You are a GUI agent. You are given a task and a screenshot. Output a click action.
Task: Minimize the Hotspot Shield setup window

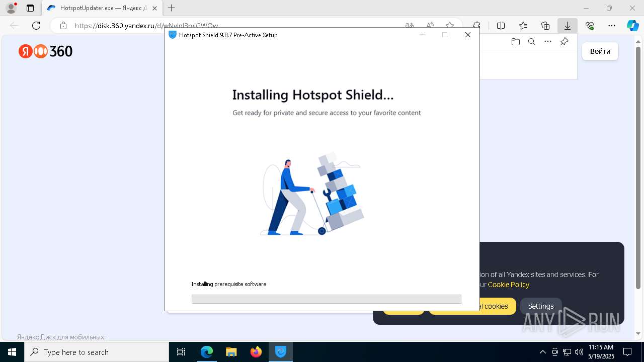422,35
